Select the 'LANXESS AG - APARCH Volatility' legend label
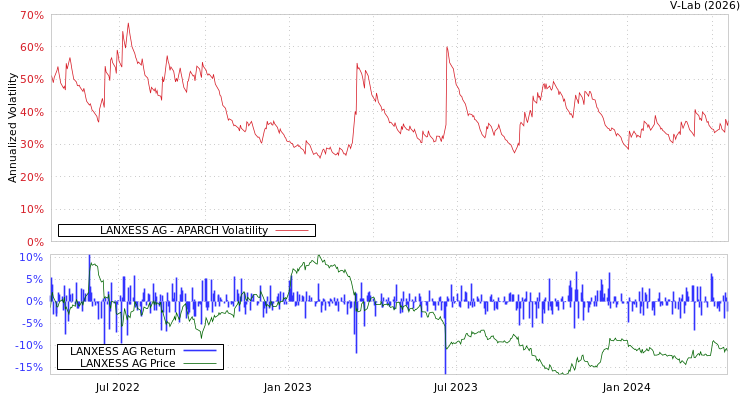Screen dimensions: 750x400 tap(183, 231)
